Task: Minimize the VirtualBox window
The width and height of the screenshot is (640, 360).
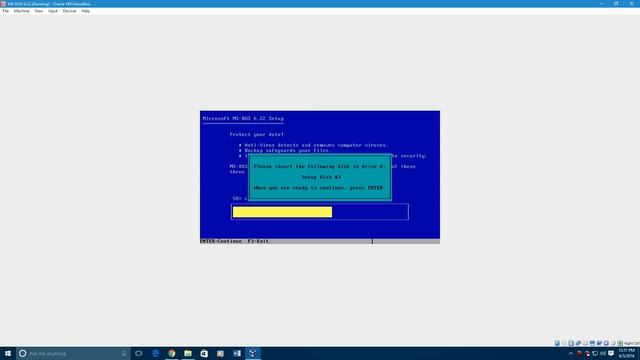Action: pyautogui.click(x=601, y=3)
